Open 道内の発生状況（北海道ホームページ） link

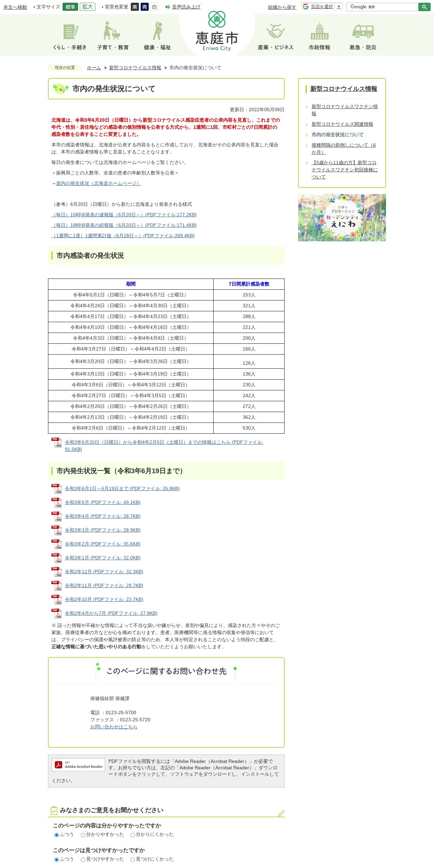pyautogui.click(x=98, y=183)
